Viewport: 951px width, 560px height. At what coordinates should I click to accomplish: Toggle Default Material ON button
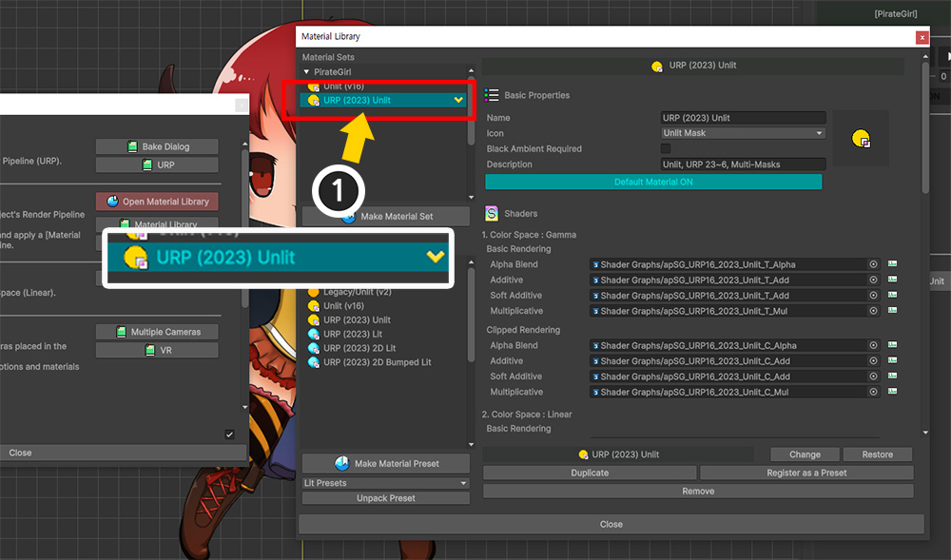pyautogui.click(x=653, y=182)
